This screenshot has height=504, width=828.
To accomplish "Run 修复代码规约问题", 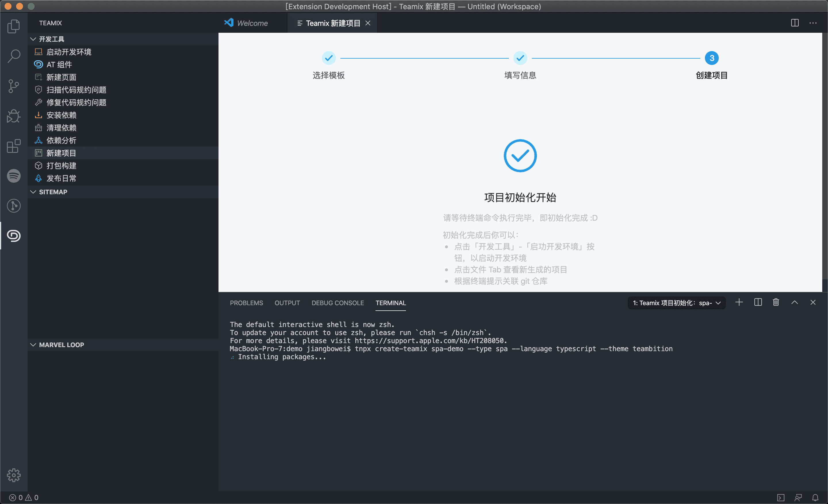I will 123,102.
